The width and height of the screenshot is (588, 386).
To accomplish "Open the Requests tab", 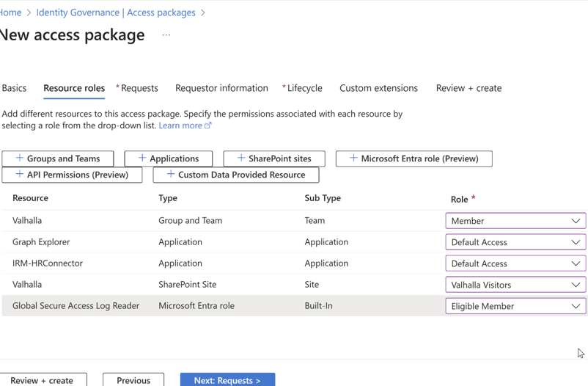I will click(x=139, y=88).
